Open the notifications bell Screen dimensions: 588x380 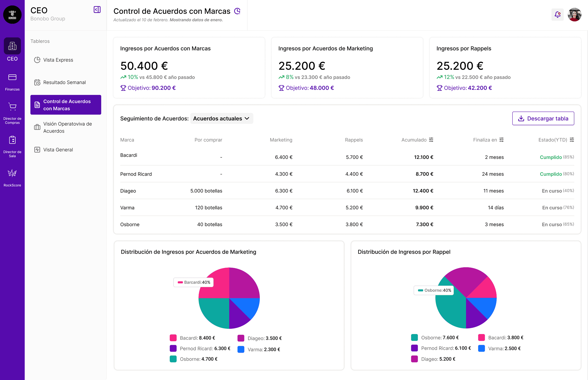coord(557,14)
